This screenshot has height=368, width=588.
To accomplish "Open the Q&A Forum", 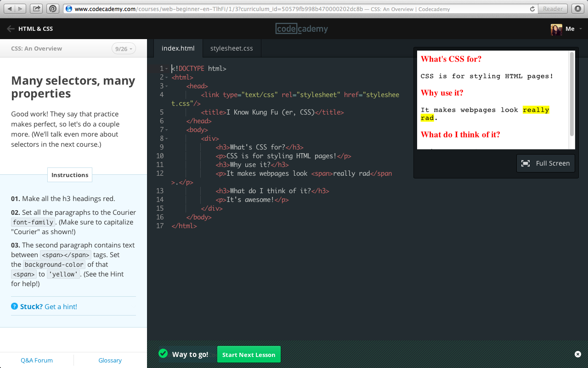I will pos(36,360).
